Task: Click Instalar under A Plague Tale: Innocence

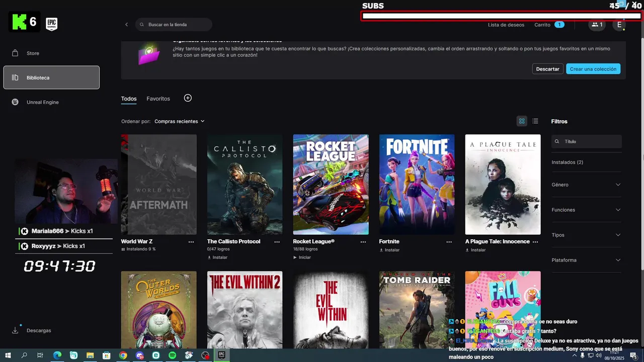Action: coord(475,250)
